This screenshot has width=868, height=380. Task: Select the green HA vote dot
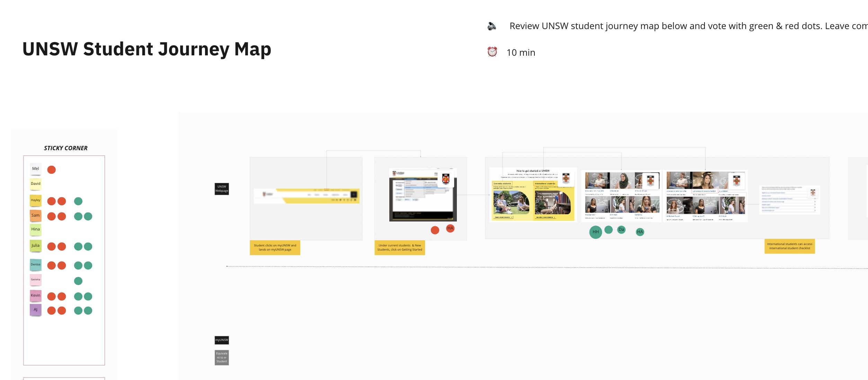point(640,232)
